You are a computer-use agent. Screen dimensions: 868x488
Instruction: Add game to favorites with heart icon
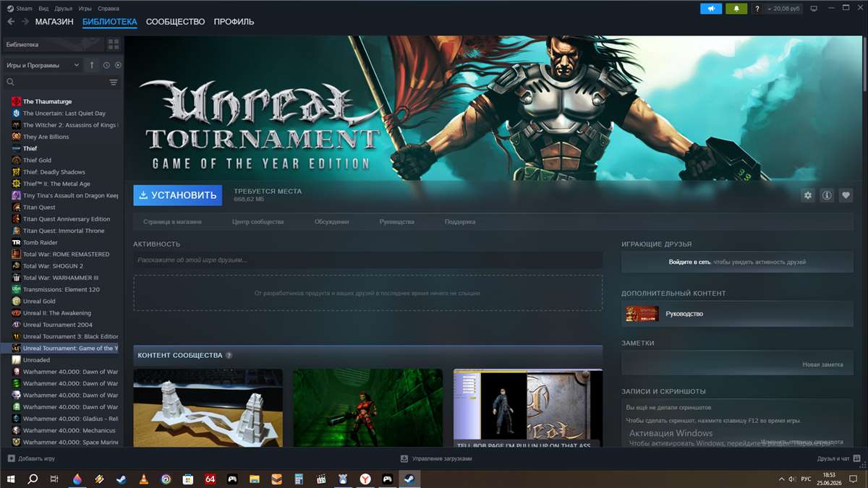tap(846, 195)
